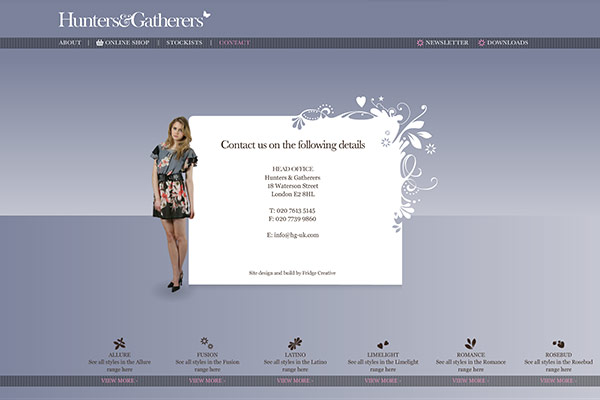Click the Romance range icon
The height and width of the screenshot is (400, 600).
470,343
